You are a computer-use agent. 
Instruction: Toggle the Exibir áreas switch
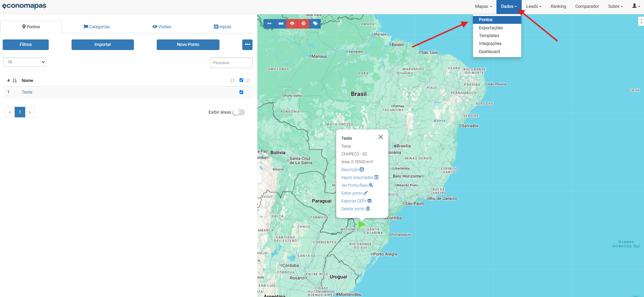pos(239,112)
